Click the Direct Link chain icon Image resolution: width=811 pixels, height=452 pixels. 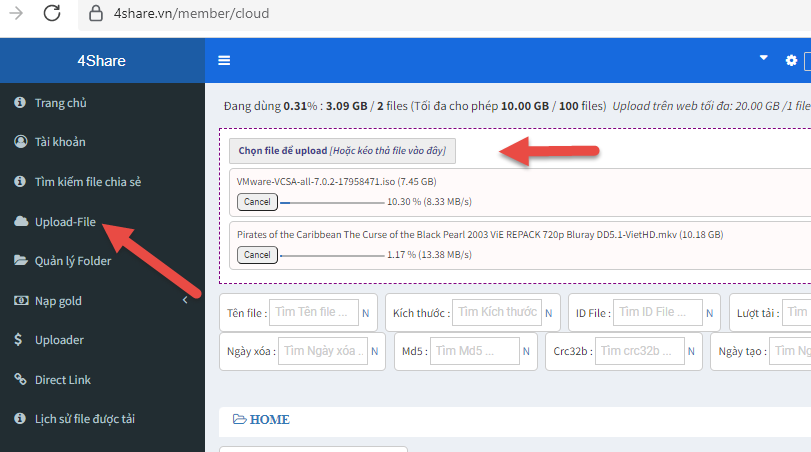20,379
